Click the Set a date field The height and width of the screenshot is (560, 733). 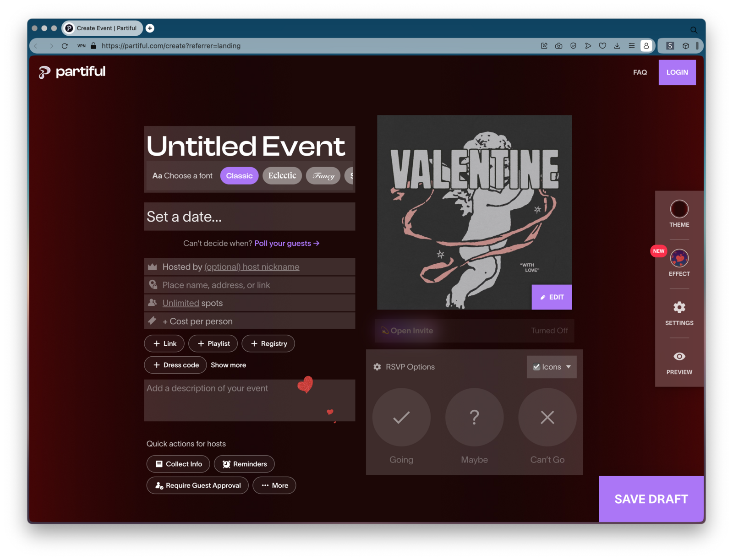click(x=249, y=216)
